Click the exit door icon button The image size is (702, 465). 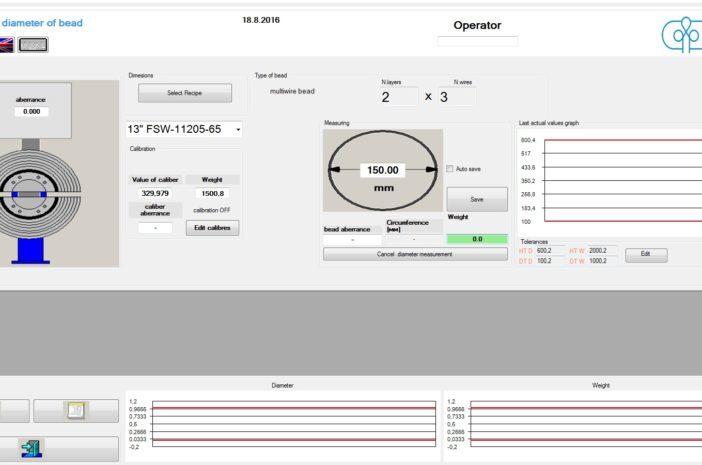pos(32,449)
